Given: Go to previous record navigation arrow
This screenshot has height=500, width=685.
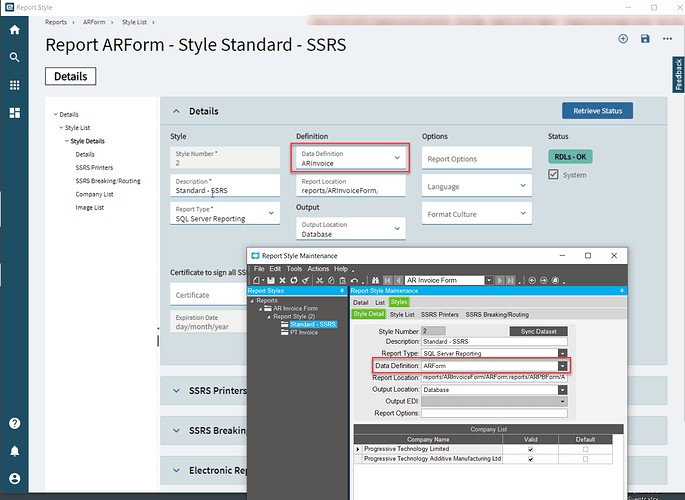Looking at the screenshot, I should (x=398, y=280).
